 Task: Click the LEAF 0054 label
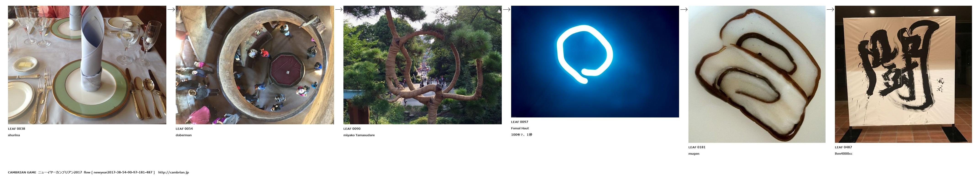tap(184, 129)
